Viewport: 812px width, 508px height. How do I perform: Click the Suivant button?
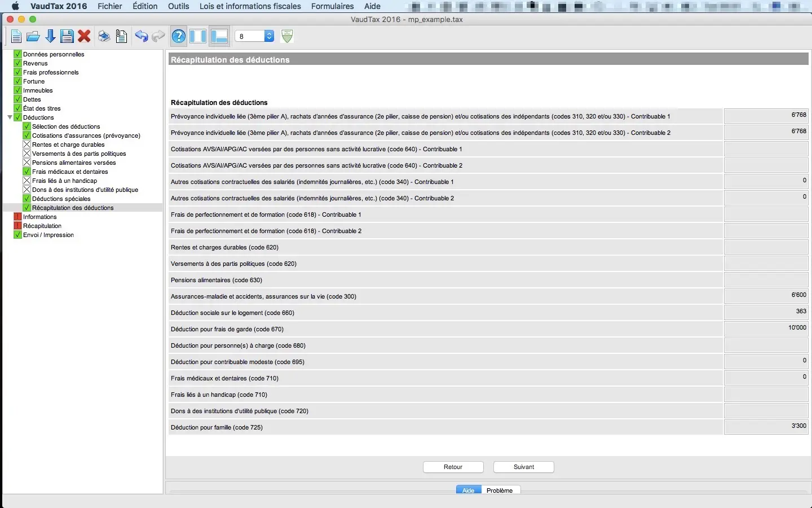(524, 467)
